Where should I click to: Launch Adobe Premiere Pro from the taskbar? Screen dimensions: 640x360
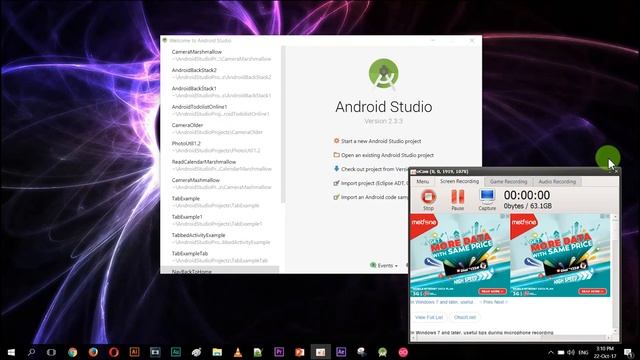coord(279,352)
